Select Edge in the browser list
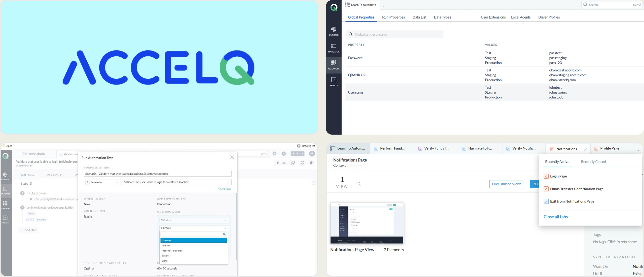644x277 pixels. [x=193, y=261]
